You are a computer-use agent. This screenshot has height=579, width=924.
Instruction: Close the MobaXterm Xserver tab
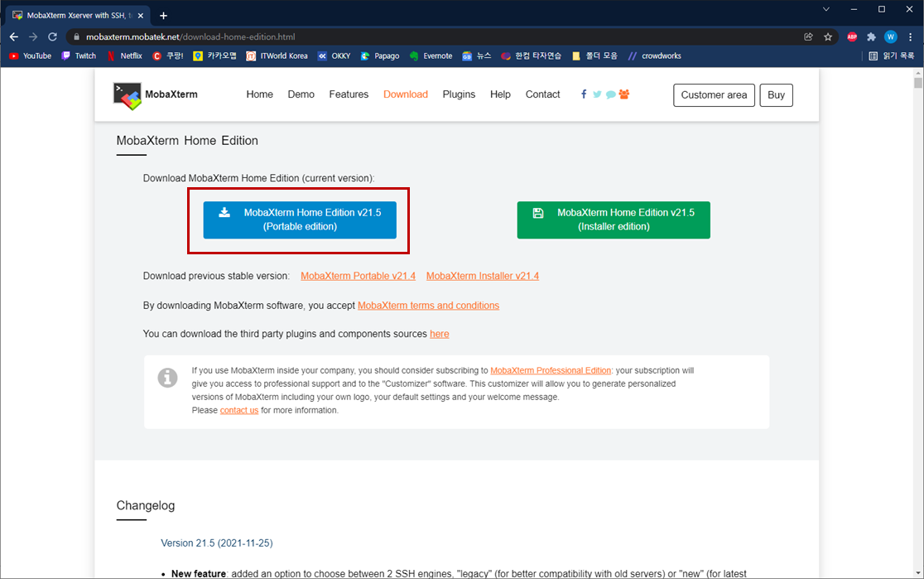click(140, 16)
